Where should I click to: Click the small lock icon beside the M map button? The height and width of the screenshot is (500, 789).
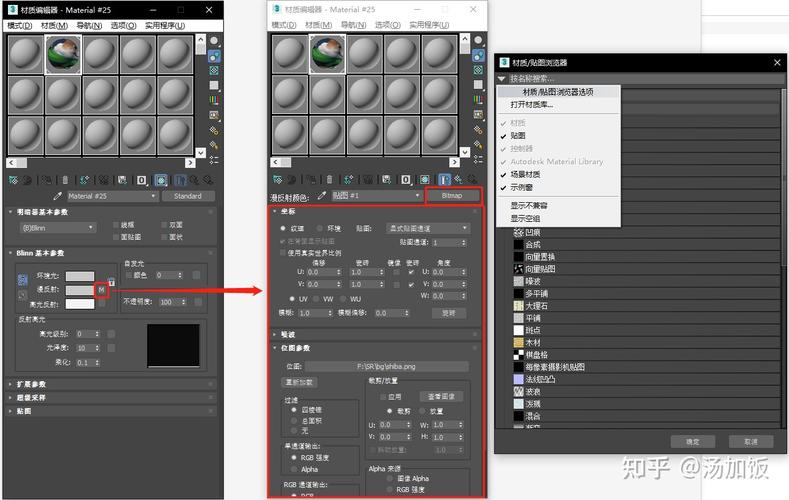click(x=112, y=282)
